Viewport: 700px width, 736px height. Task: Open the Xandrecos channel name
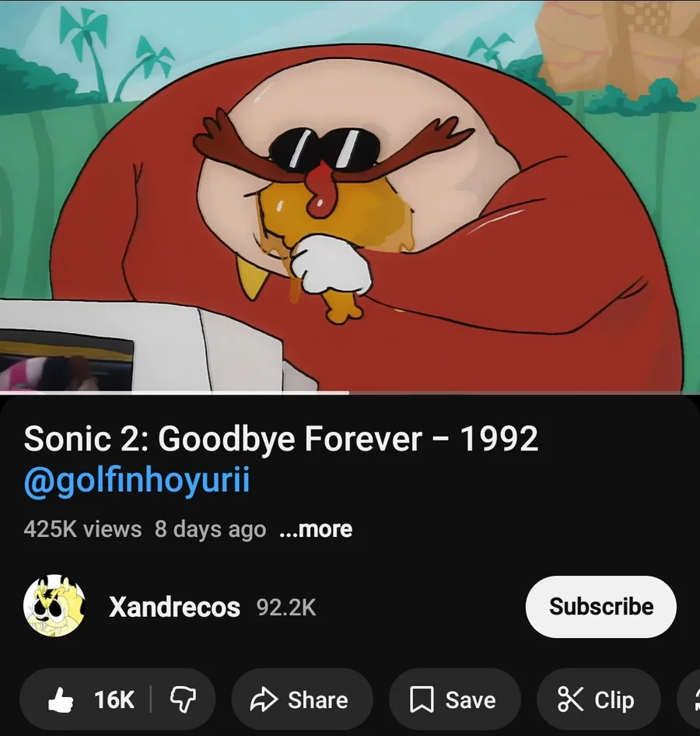point(174,607)
